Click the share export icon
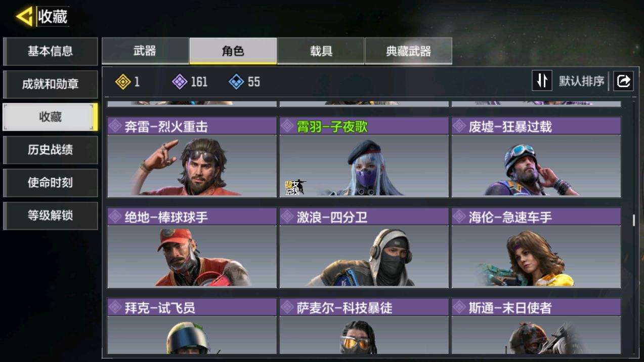The image size is (644, 362). click(x=623, y=81)
